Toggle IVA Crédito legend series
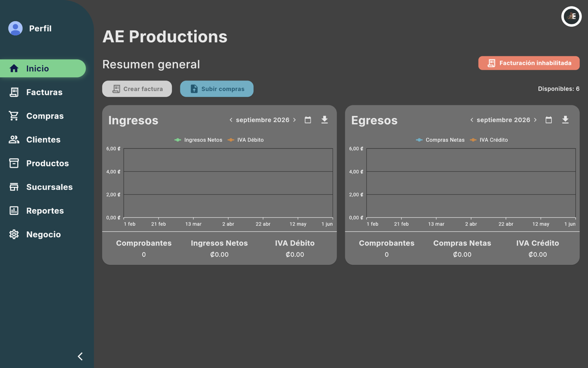588x368 pixels. pyautogui.click(x=489, y=140)
